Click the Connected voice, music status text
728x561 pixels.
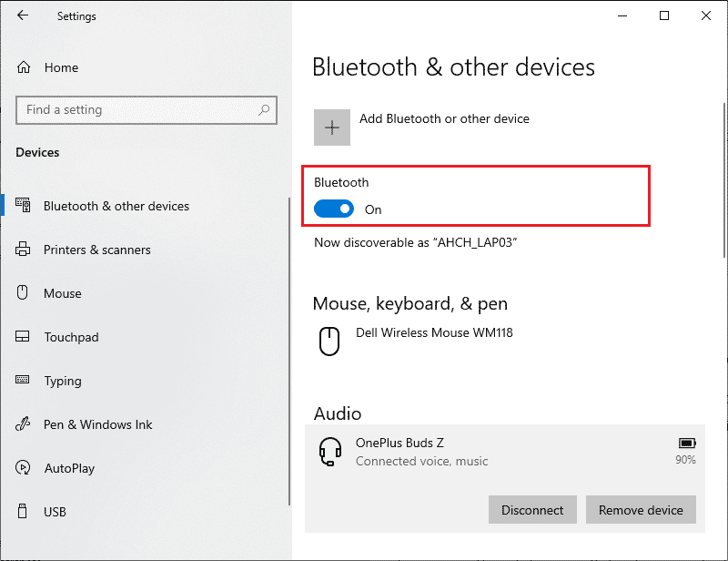(421, 461)
